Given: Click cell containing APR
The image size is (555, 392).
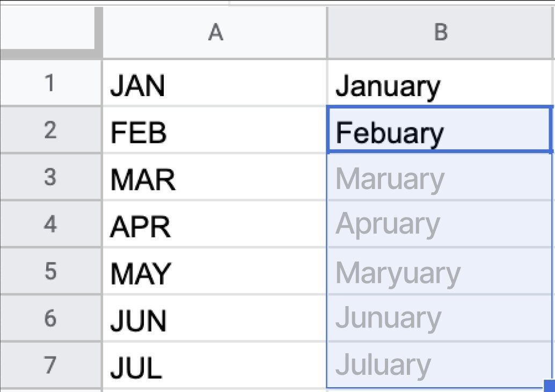Looking at the screenshot, I should point(215,224).
